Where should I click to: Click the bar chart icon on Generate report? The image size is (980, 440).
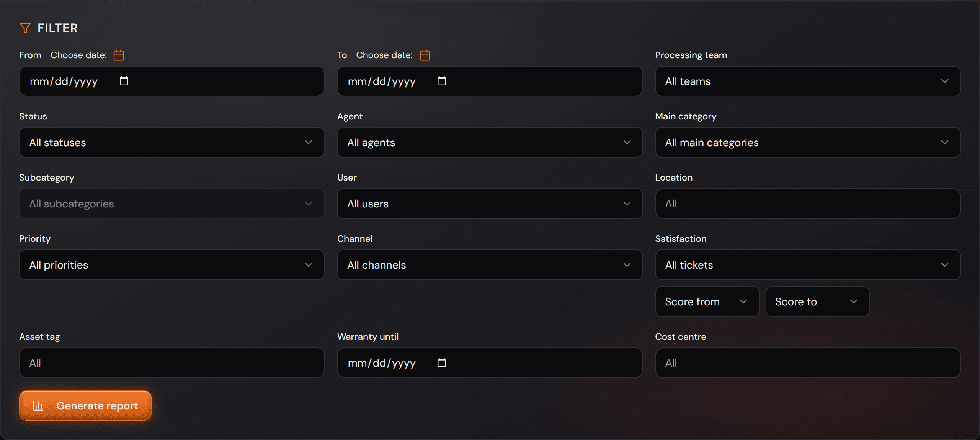pyautogui.click(x=38, y=406)
